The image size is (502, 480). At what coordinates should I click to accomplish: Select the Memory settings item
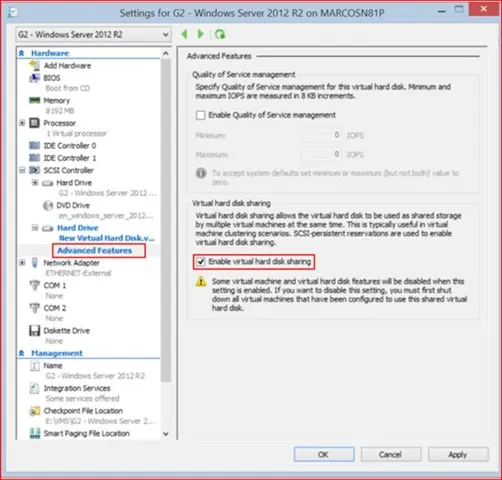pos(57,100)
